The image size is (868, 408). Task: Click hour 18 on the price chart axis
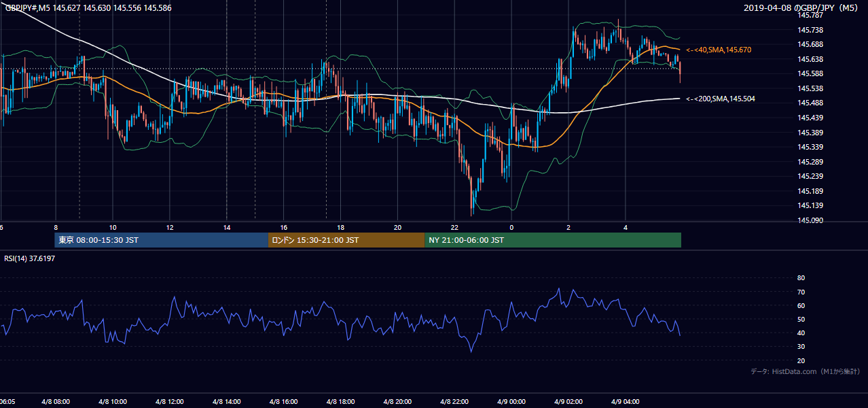click(x=341, y=228)
